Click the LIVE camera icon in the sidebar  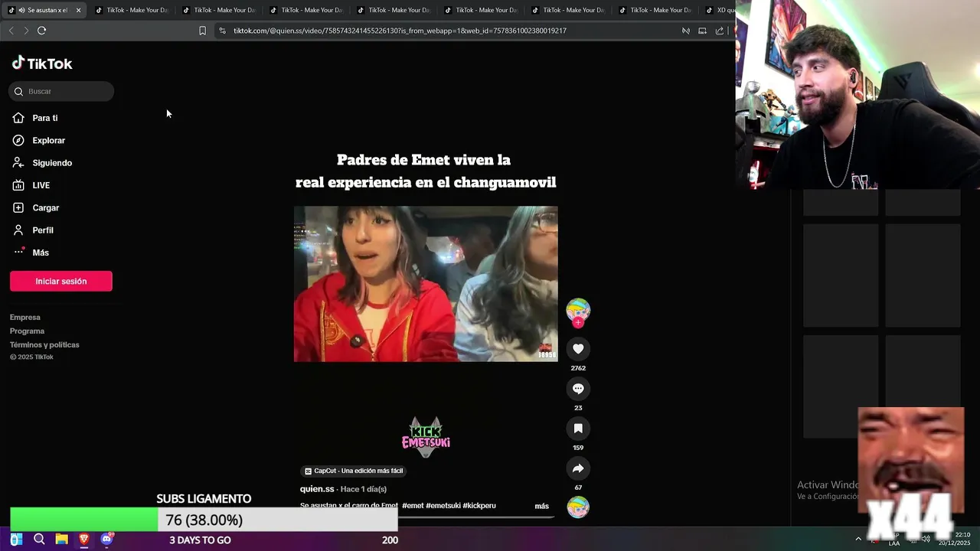tap(18, 185)
